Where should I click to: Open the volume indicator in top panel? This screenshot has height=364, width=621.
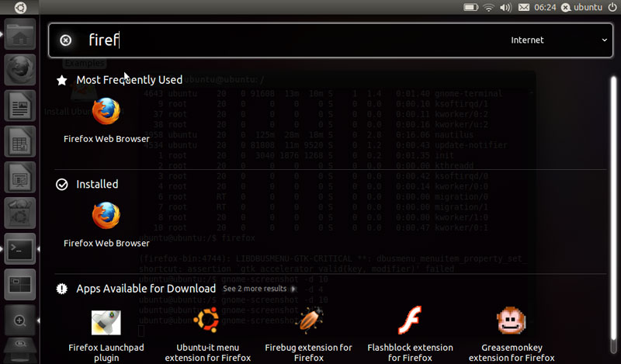[506, 7]
